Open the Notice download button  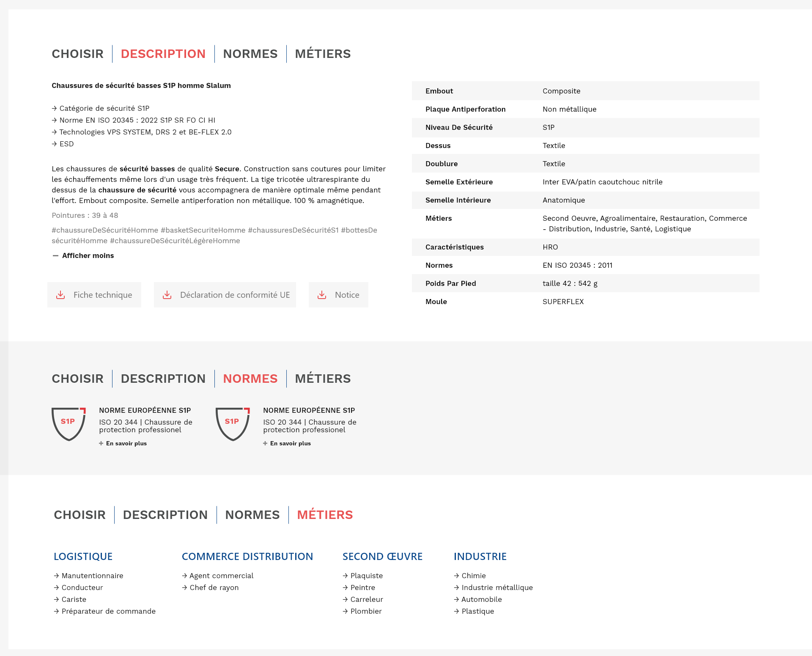[347, 295]
